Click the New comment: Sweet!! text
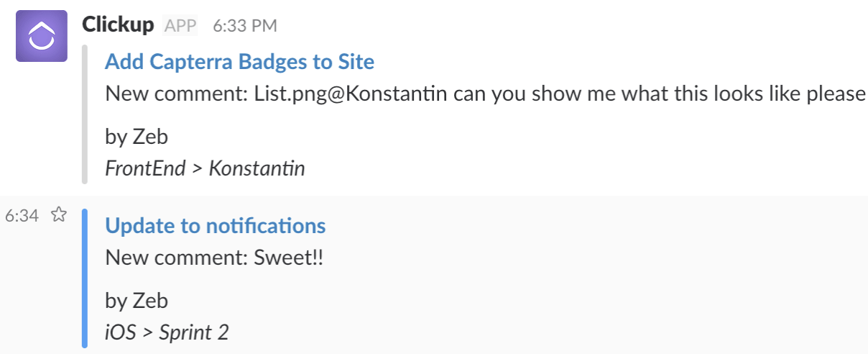 214,258
